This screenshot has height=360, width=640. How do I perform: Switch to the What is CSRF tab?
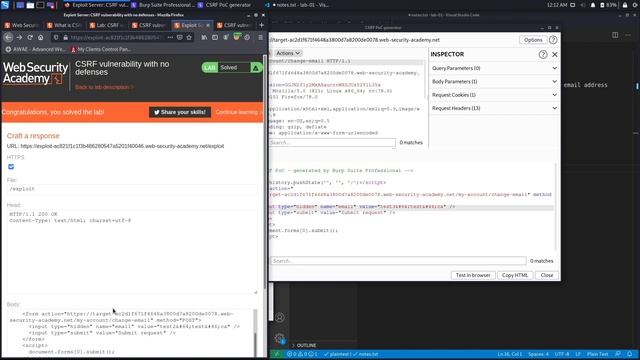[x=64, y=25]
